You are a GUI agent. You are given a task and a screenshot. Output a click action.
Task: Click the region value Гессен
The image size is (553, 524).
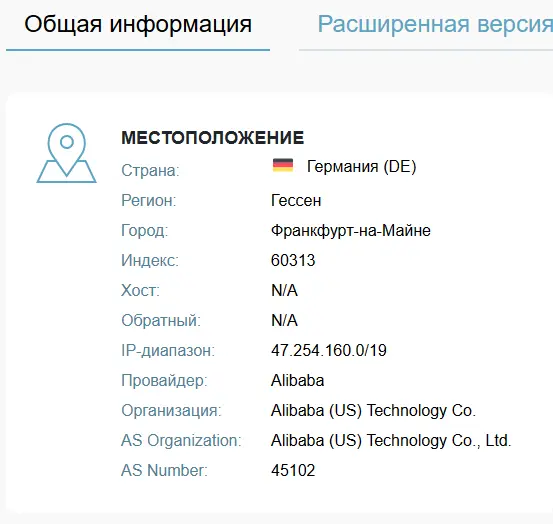point(296,201)
